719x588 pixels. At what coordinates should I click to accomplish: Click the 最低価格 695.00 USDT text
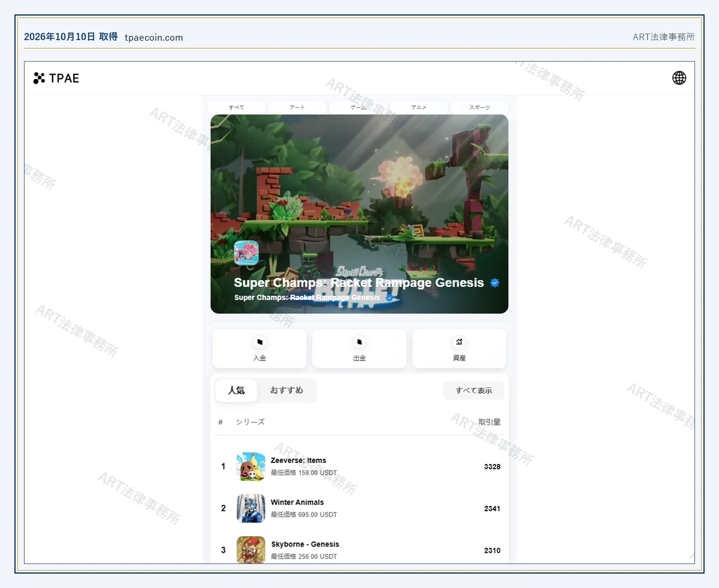click(x=304, y=515)
